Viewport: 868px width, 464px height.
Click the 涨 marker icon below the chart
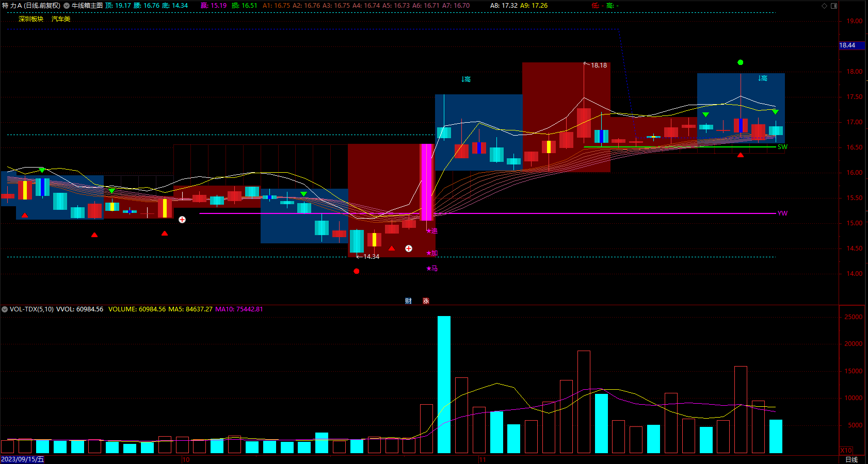point(426,301)
